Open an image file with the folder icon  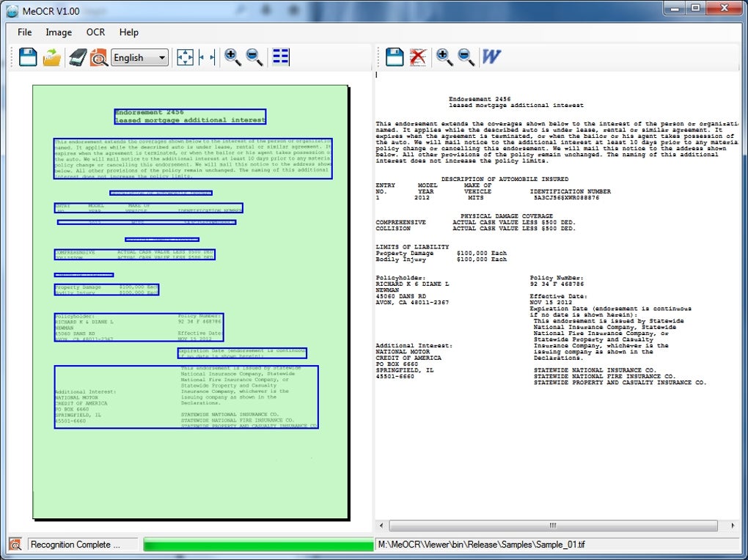pyautogui.click(x=51, y=57)
